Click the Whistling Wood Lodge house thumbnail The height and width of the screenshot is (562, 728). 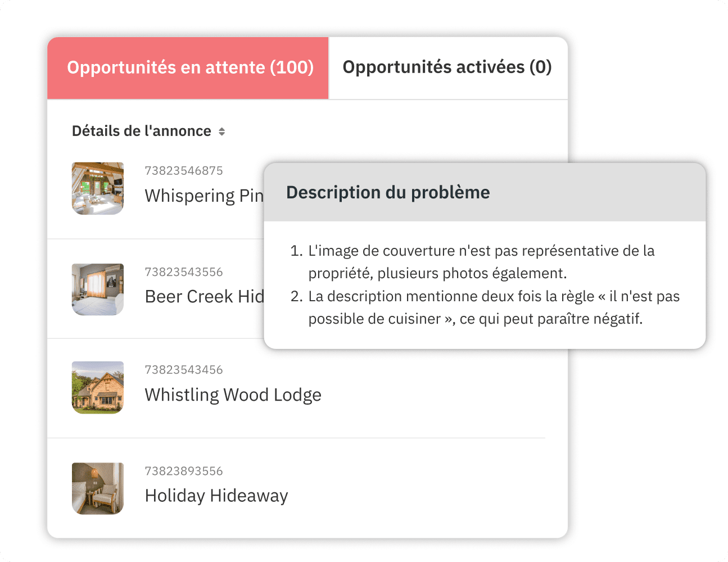point(97,387)
